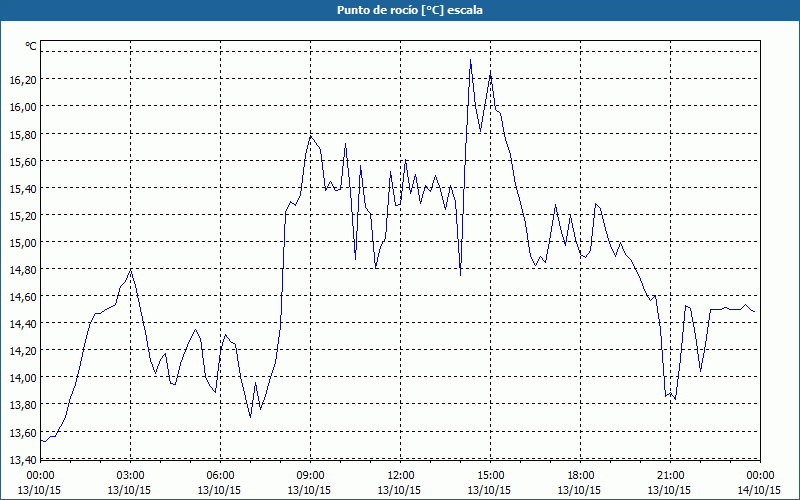This screenshot has width=800, height=500.
Task: Select the 15,40 y-axis value
Action: 23,188
